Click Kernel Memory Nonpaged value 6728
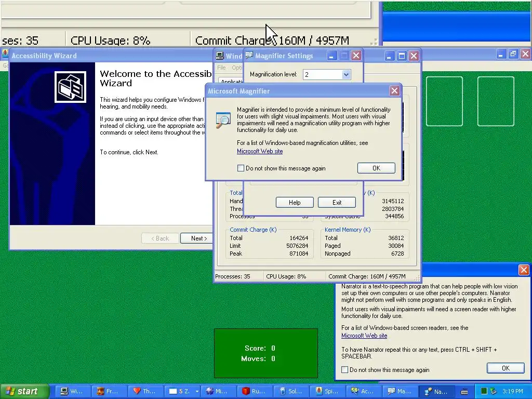The image size is (532, 399). point(397,254)
